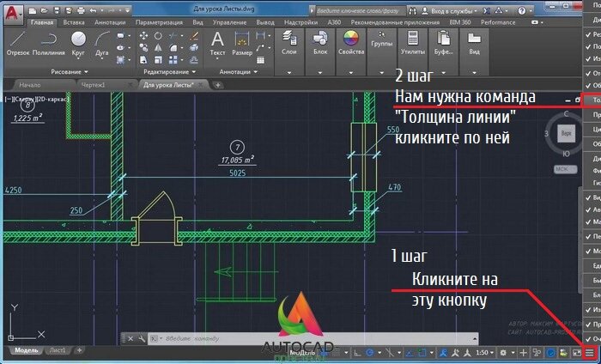This screenshot has height=364, width=601.
Task: Select the Круг circle tool
Action: click(78, 42)
